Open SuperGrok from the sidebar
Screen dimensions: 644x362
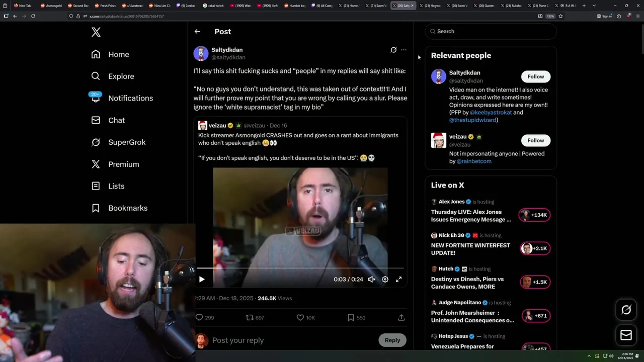pyautogui.click(x=118, y=142)
